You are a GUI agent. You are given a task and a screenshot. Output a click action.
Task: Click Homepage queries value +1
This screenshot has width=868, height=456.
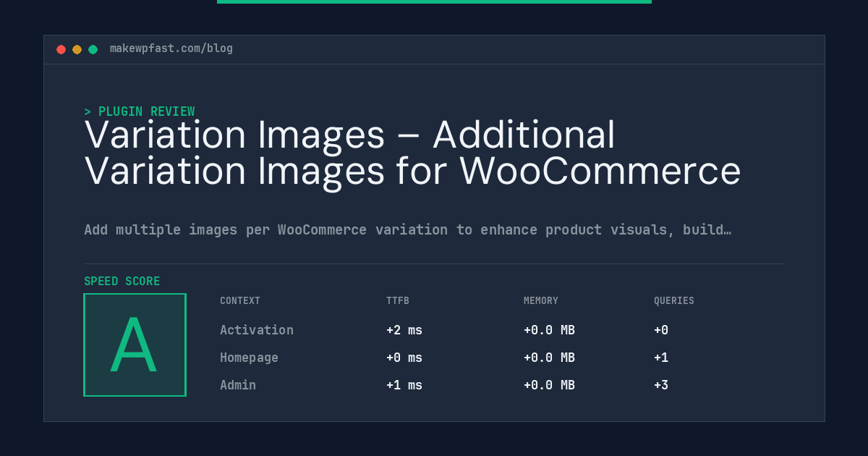[x=661, y=358]
